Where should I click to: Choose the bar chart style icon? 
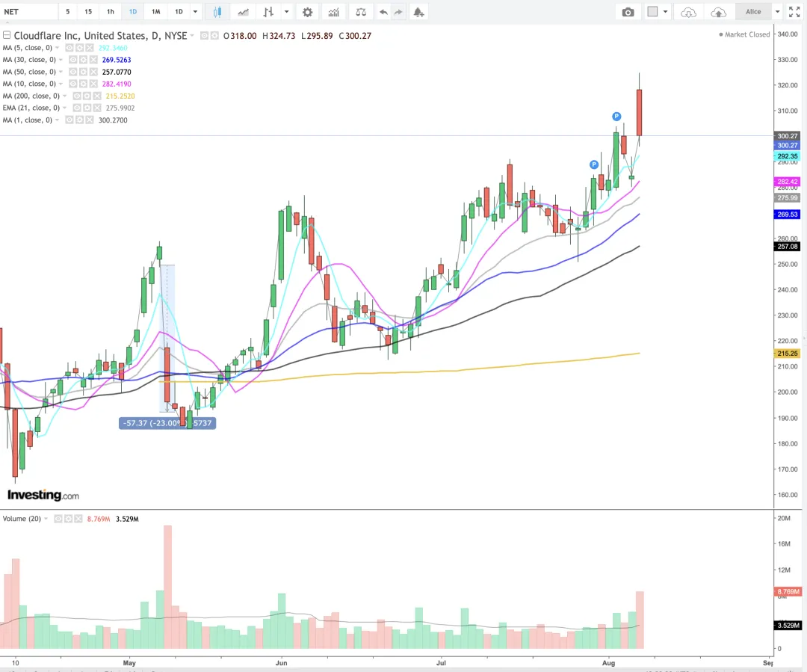point(268,12)
